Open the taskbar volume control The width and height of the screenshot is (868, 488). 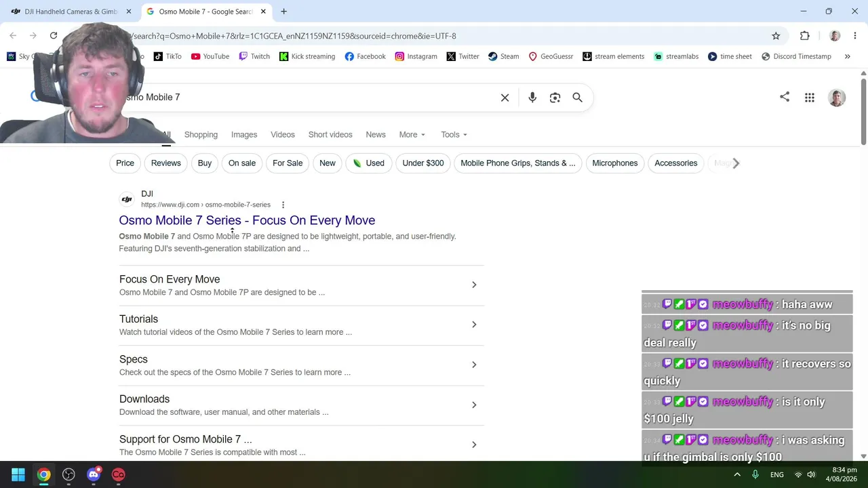(x=811, y=474)
